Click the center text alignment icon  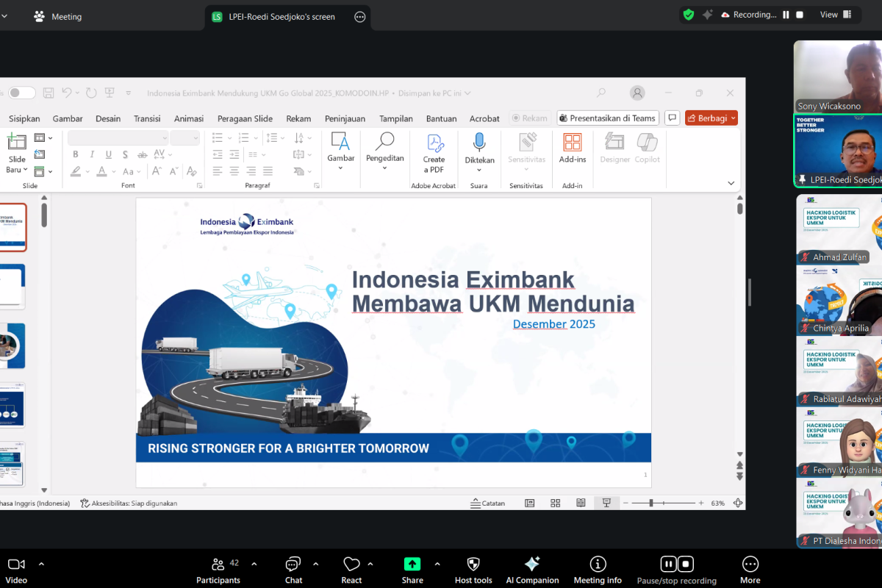coord(234,171)
